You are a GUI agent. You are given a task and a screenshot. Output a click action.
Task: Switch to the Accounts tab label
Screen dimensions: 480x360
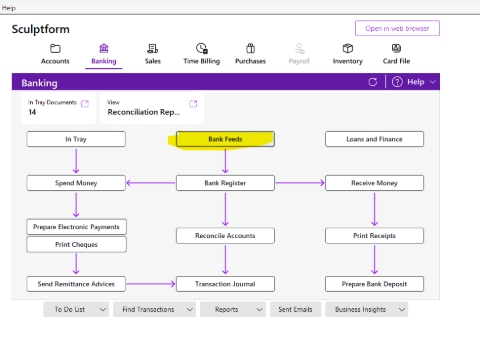tap(55, 61)
